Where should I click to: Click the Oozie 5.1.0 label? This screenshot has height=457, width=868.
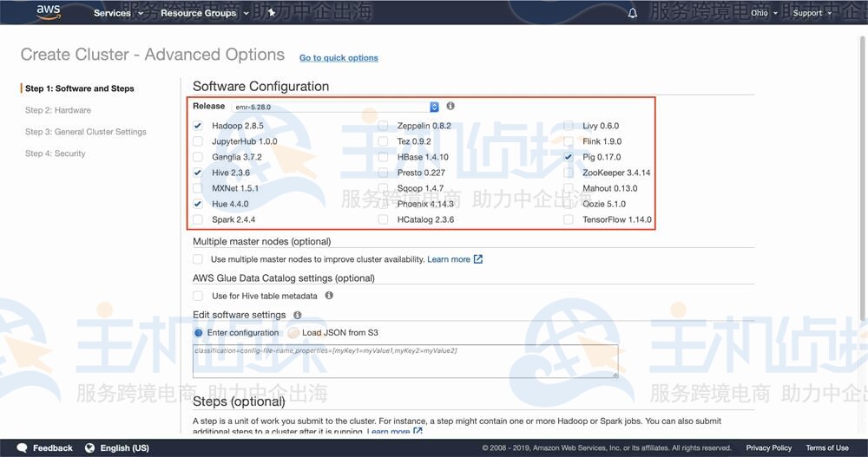[x=604, y=204]
